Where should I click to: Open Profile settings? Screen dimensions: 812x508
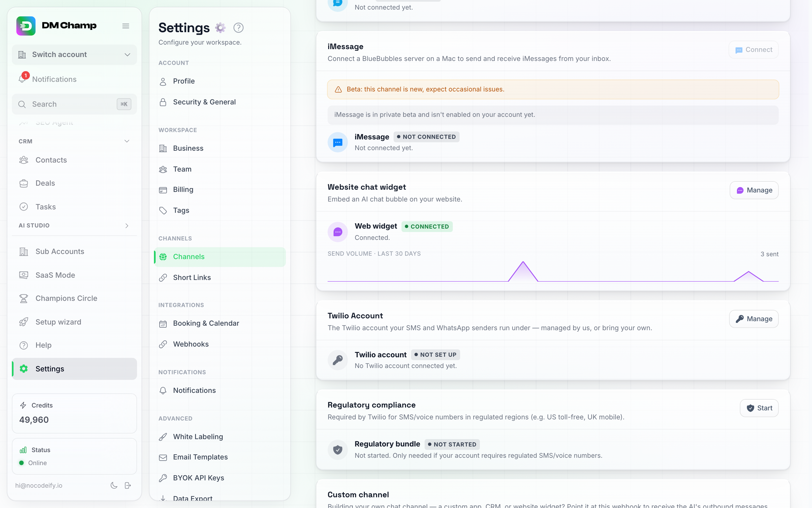click(220, 81)
